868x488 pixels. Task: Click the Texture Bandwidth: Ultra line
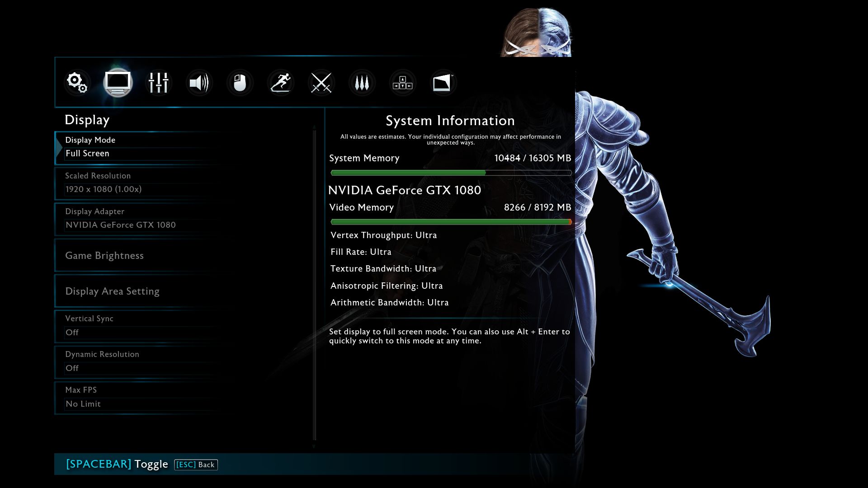coord(383,269)
